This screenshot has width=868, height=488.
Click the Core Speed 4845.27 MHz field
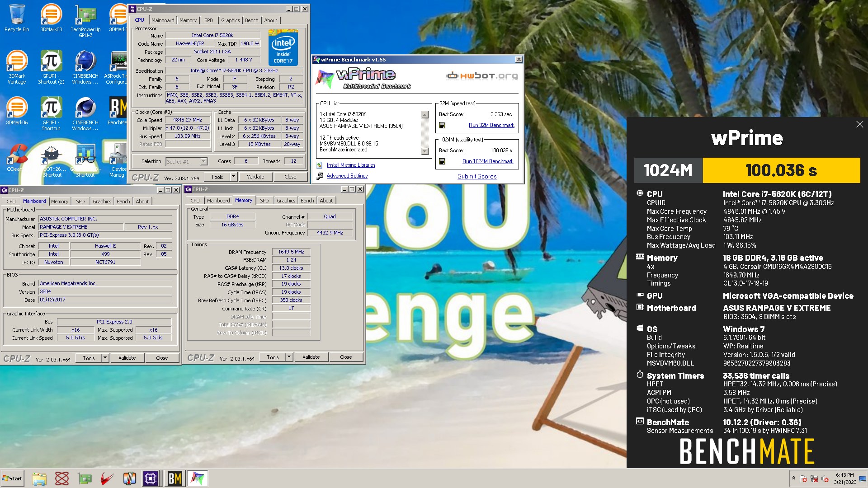point(188,120)
